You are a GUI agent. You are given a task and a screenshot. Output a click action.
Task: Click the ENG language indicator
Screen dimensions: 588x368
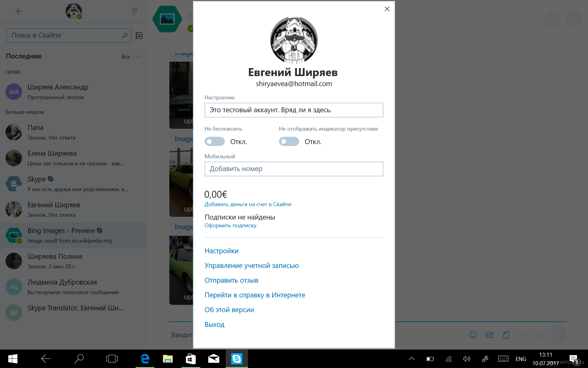coord(521,359)
